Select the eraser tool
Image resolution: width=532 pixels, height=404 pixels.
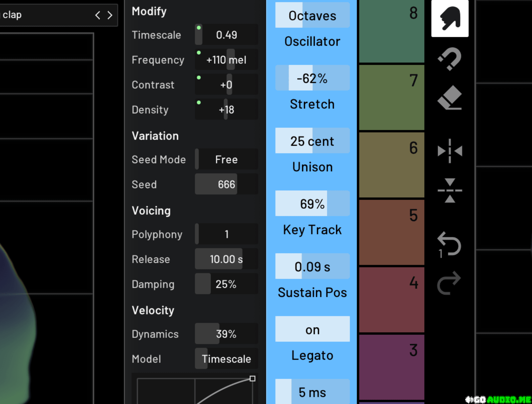[450, 98]
